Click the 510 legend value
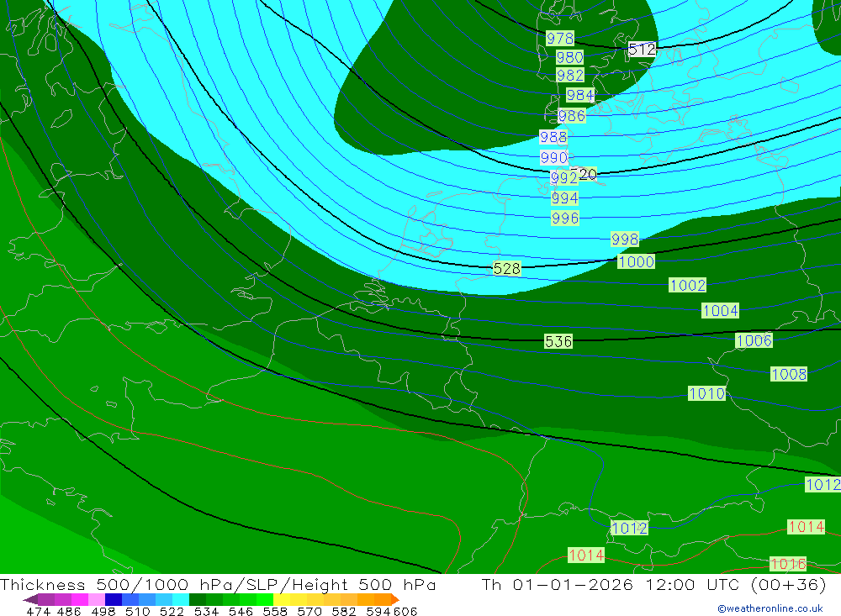The height and width of the screenshot is (616, 841). click(137, 611)
